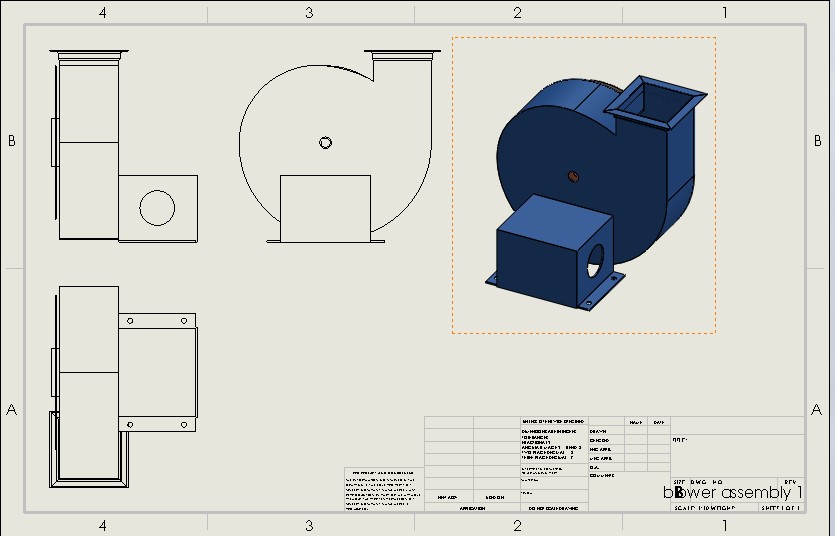Image resolution: width=835 pixels, height=536 pixels.
Task: Click zone label '3' on top border
Action: click(309, 12)
